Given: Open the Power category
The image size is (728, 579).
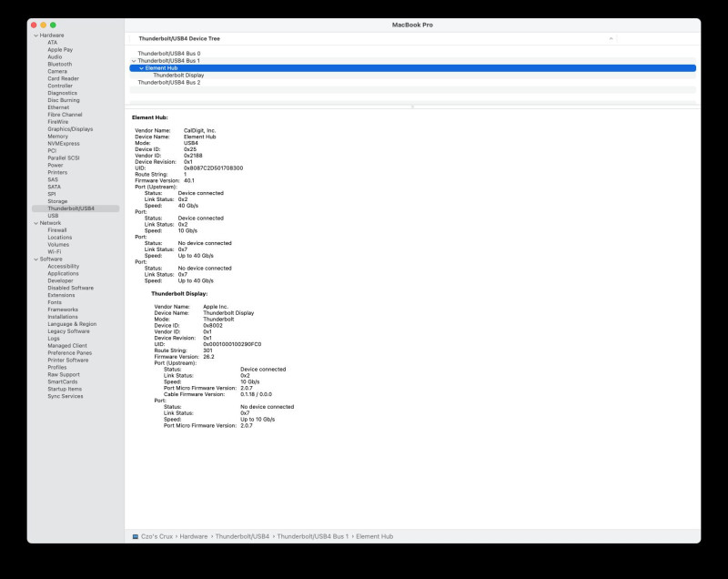Looking at the screenshot, I should pyautogui.click(x=56, y=166).
